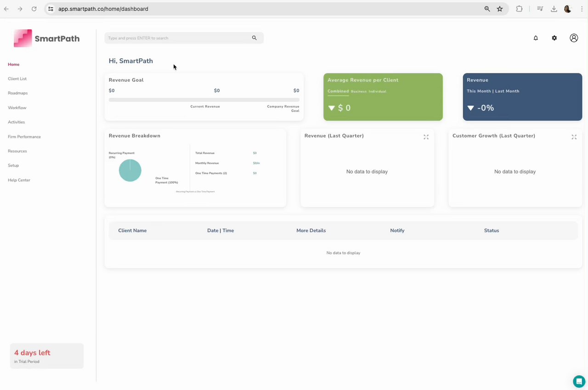Open Resources in sidebar

click(x=17, y=151)
